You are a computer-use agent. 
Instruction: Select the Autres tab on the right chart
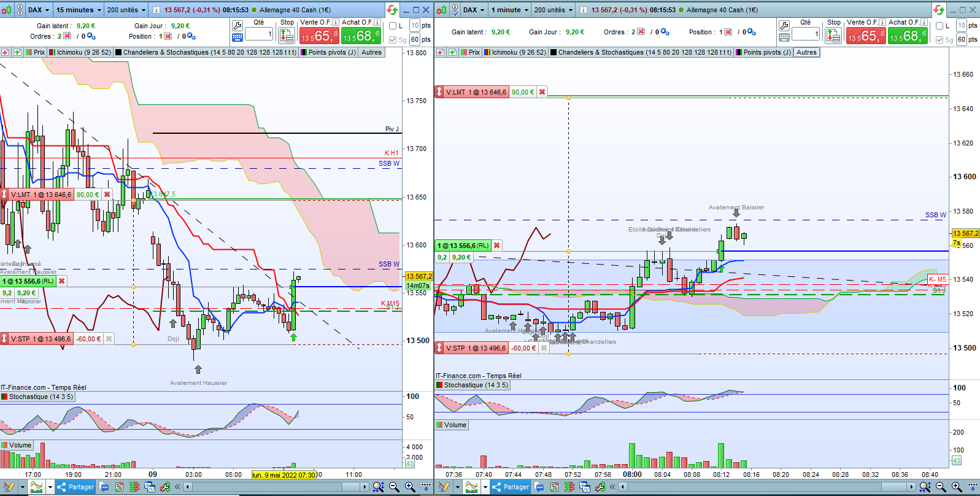(806, 52)
